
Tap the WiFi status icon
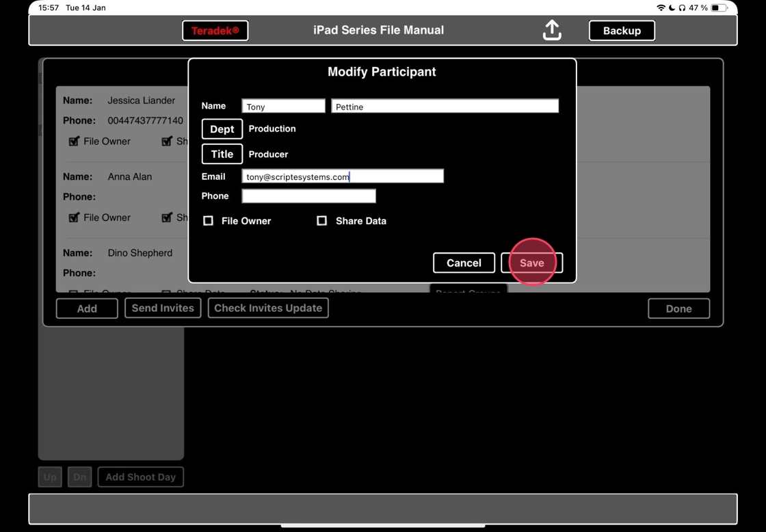pos(661,8)
